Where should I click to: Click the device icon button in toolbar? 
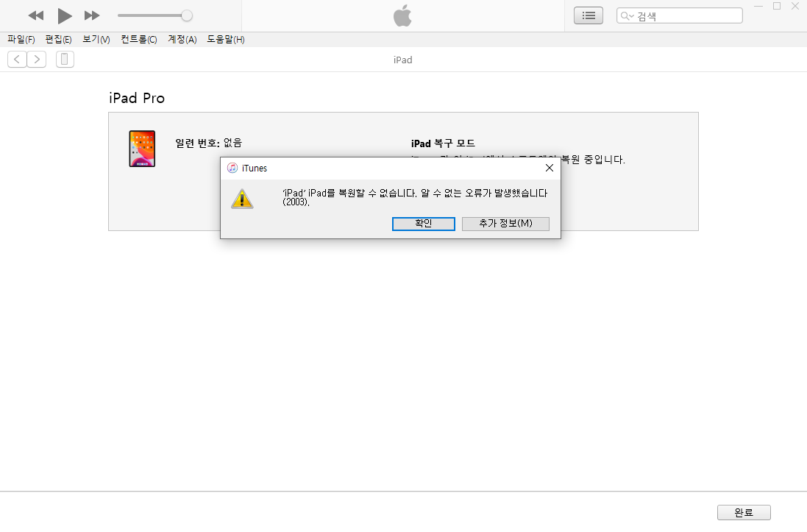(65, 59)
